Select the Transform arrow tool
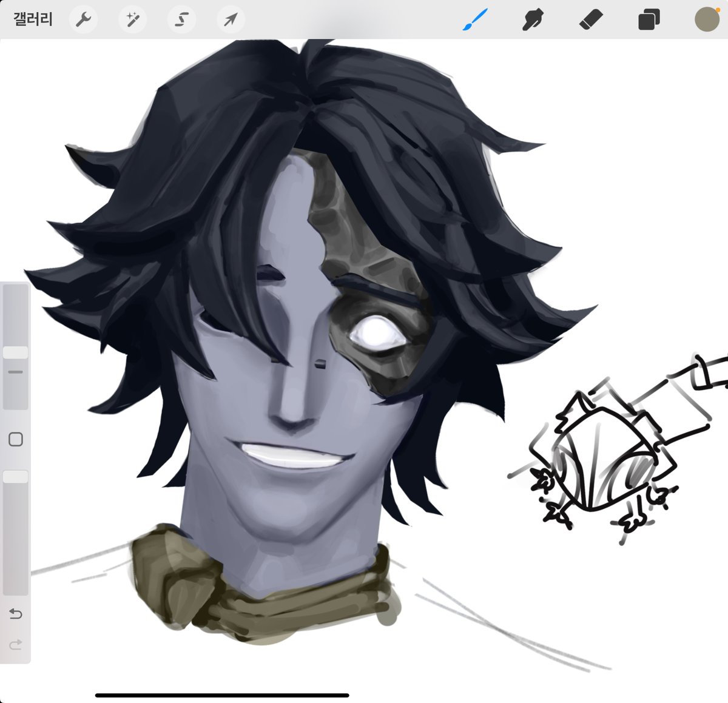This screenshot has height=703, width=728. [229, 19]
